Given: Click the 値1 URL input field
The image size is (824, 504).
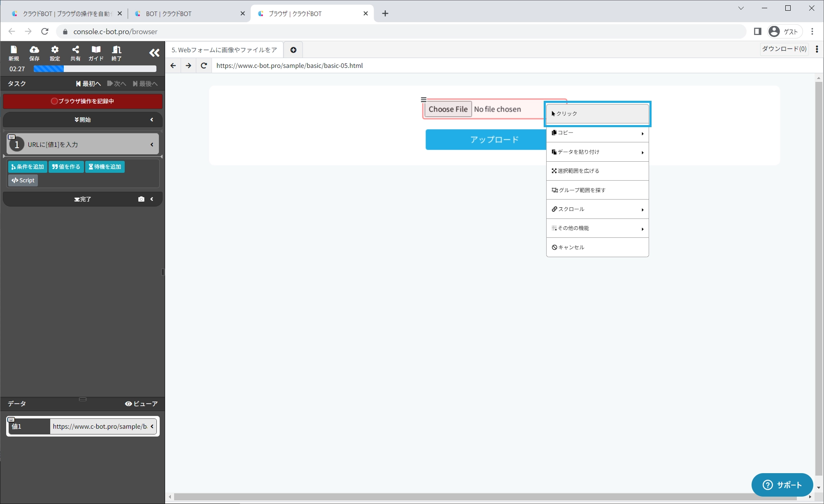Looking at the screenshot, I should coord(99,426).
